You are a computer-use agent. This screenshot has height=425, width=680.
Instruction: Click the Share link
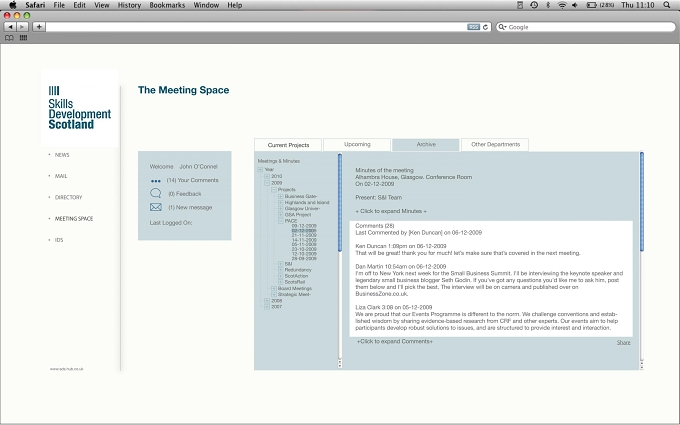(624, 343)
